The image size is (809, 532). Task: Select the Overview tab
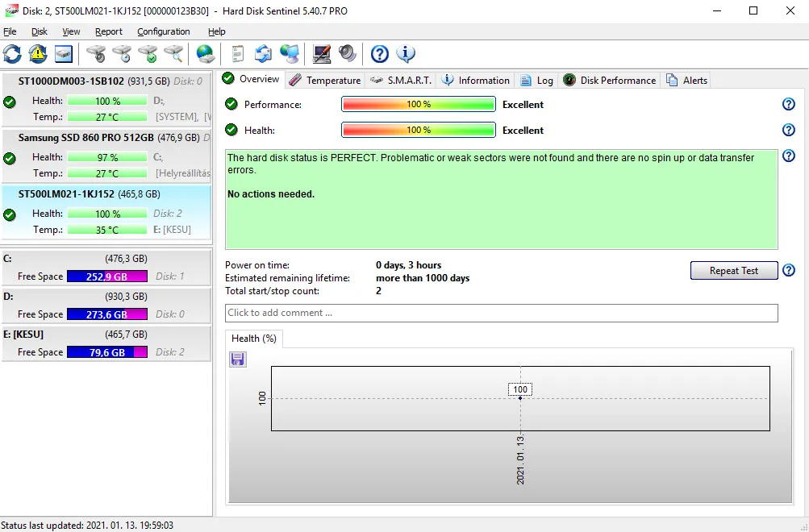(251, 79)
